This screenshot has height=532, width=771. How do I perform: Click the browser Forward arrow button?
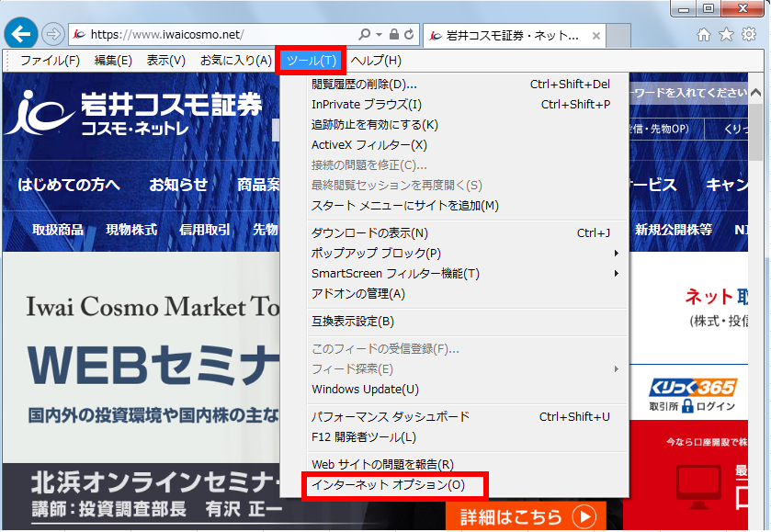tap(53, 34)
